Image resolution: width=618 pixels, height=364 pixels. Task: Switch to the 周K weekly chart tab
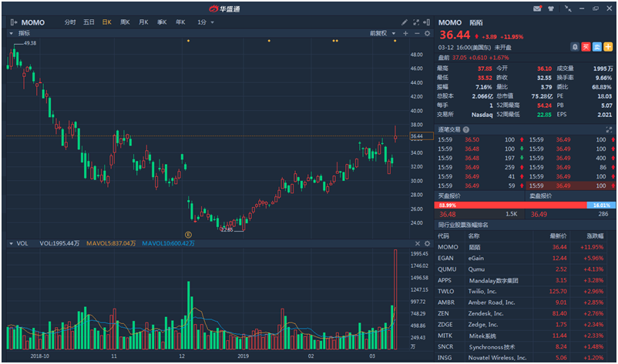(x=125, y=22)
